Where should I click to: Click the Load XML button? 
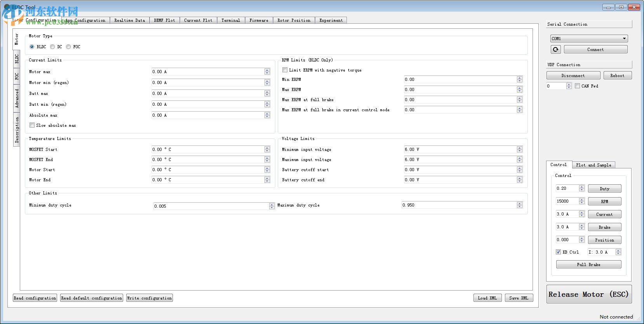(x=487, y=298)
